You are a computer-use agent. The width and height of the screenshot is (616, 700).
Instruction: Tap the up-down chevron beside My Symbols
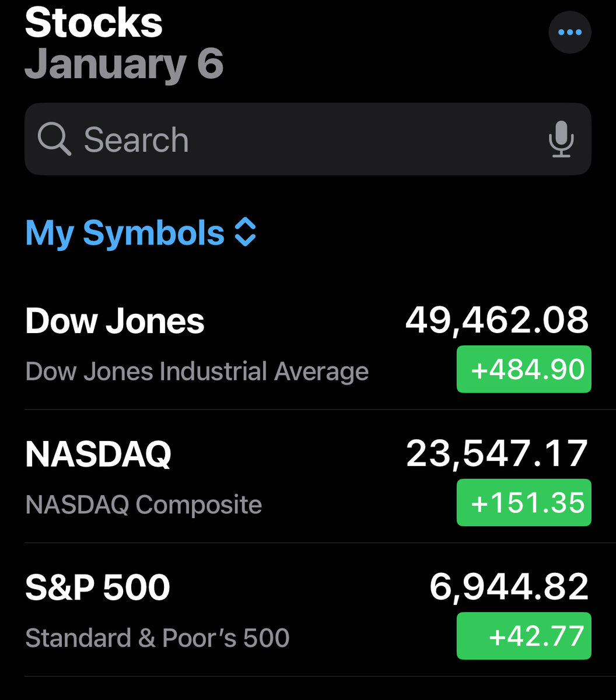(x=245, y=232)
